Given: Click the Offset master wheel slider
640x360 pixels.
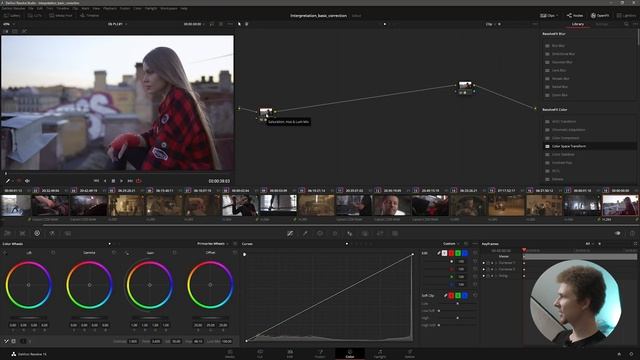Looking at the screenshot, I should 211,318.
